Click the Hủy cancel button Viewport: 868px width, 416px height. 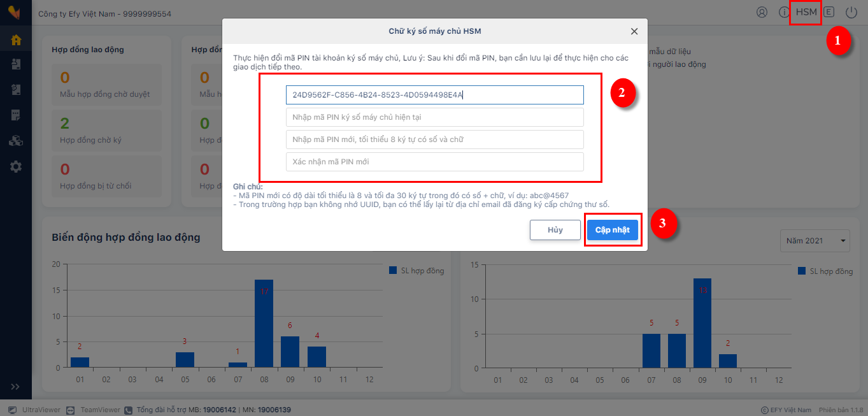[x=555, y=230]
